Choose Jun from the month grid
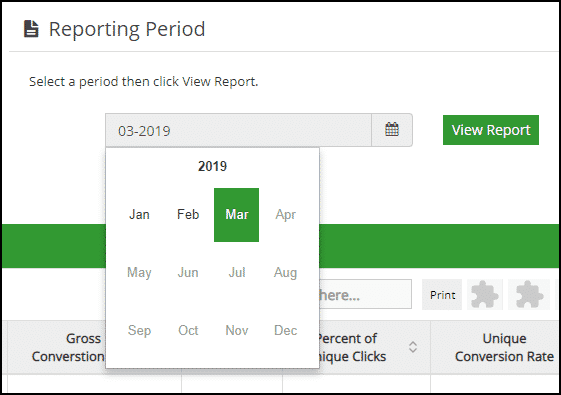This screenshot has height=395, width=561. [x=188, y=273]
